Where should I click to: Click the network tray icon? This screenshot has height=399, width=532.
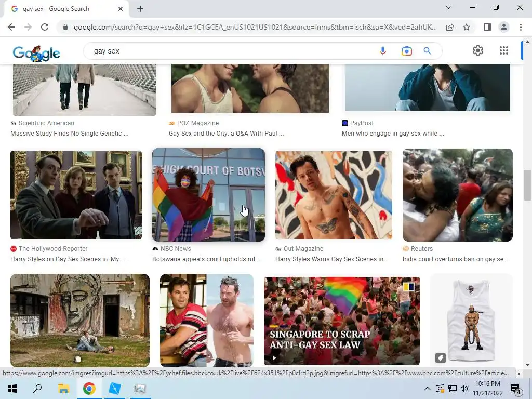[x=453, y=389]
